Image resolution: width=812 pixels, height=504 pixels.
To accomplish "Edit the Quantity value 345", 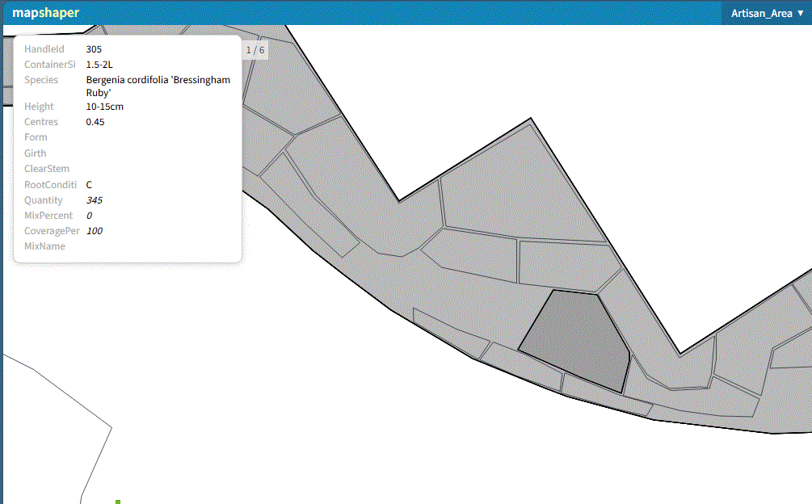I will [95, 200].
